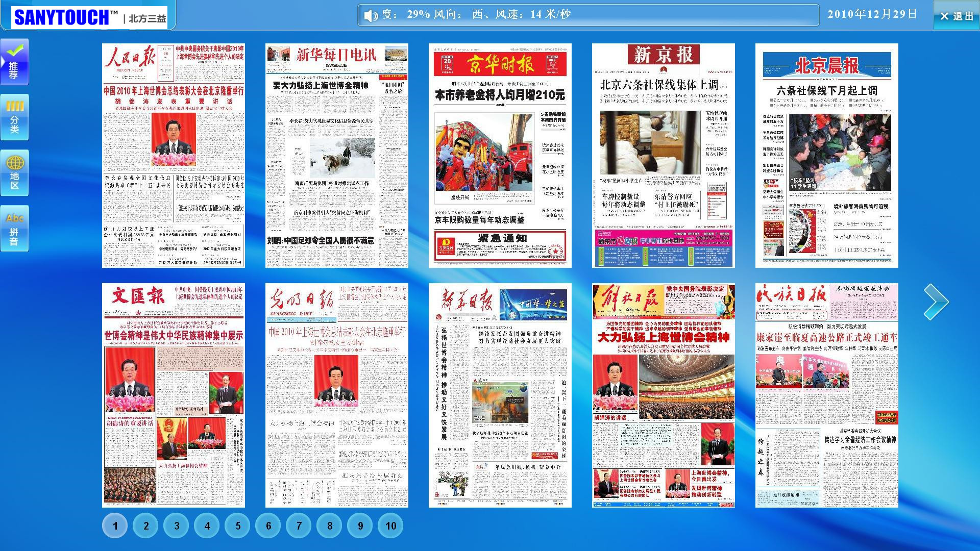This screenshot has height=551, width=980.
Task: Open the 新京报 newspaper thumbnail
Action: click(664, 156)
